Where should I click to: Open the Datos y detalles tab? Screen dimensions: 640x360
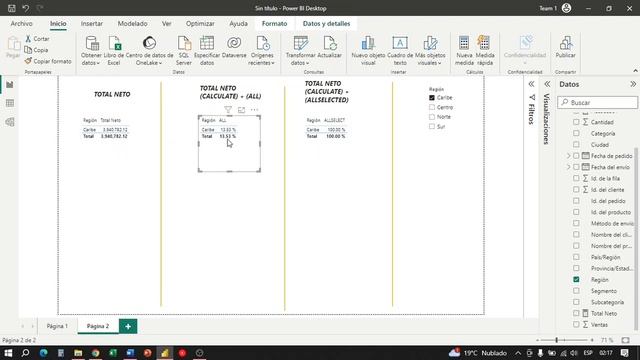(x=327, y=24)
